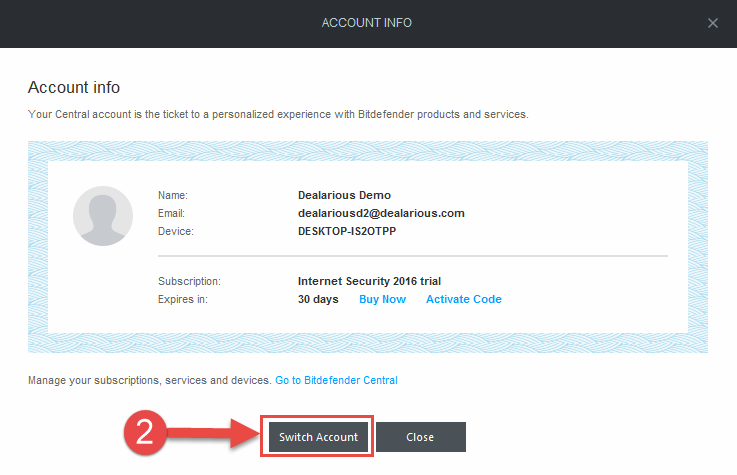737x475 pixels.
Task: Click the Close button
Action: click(421, 437)
